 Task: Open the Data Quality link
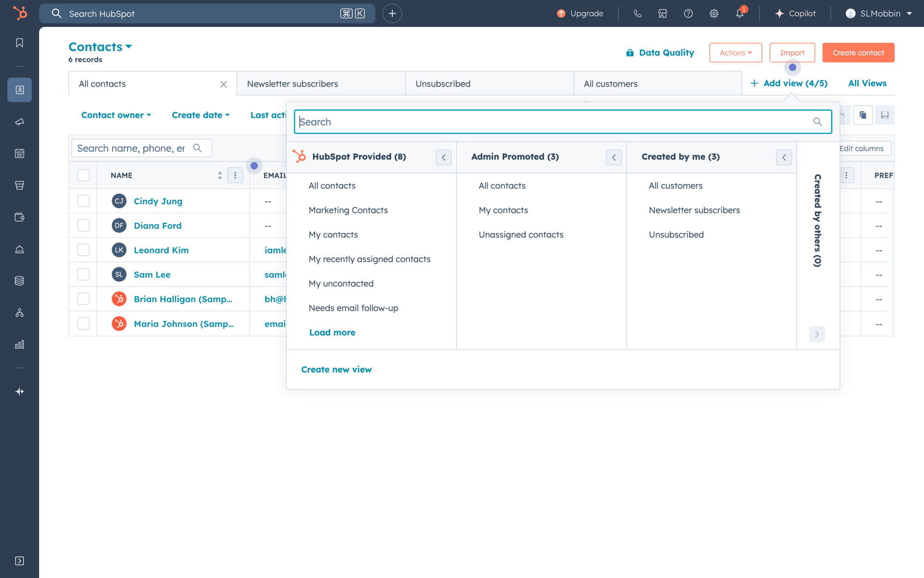pyautogui.click(x=660, y=53)
